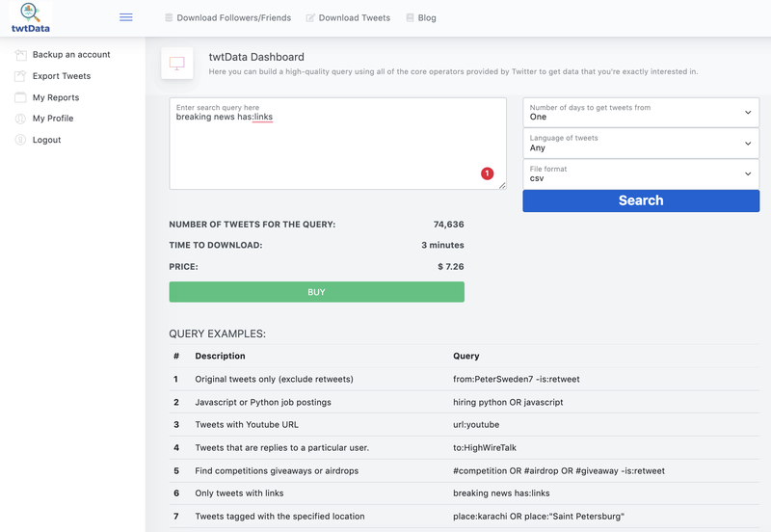Click the place:karachi query cell

(x=539, y=517)
